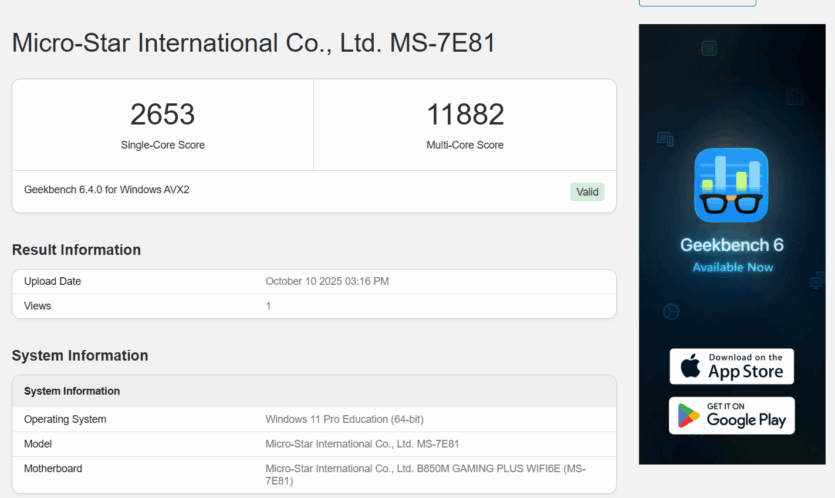
Task: Click the single-core score 2653
Action: click(x=162, y=115)
